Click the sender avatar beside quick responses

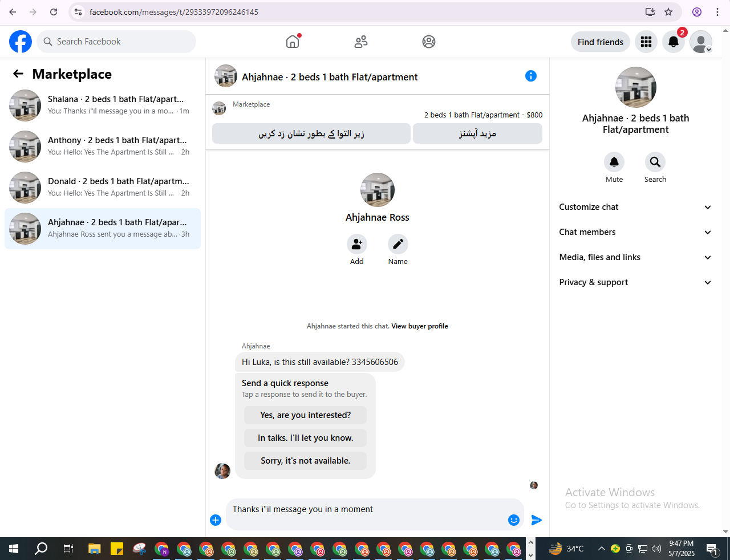[x=222, y=471]
